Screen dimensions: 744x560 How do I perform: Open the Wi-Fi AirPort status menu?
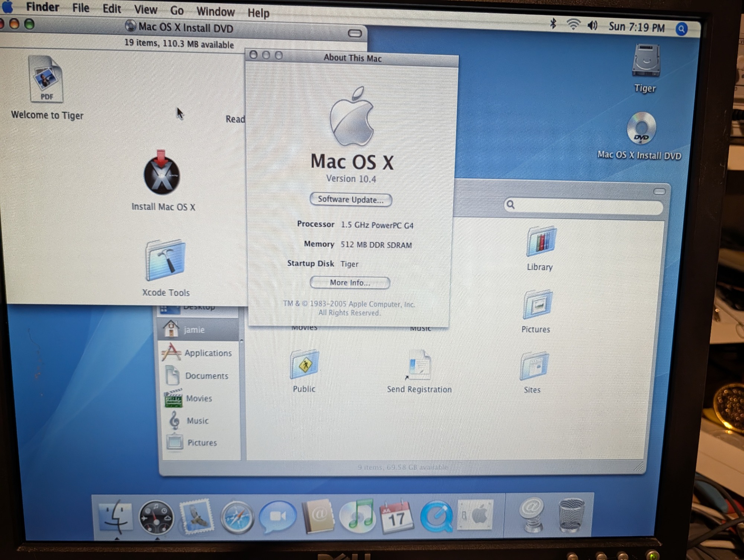tap(573, 25)
